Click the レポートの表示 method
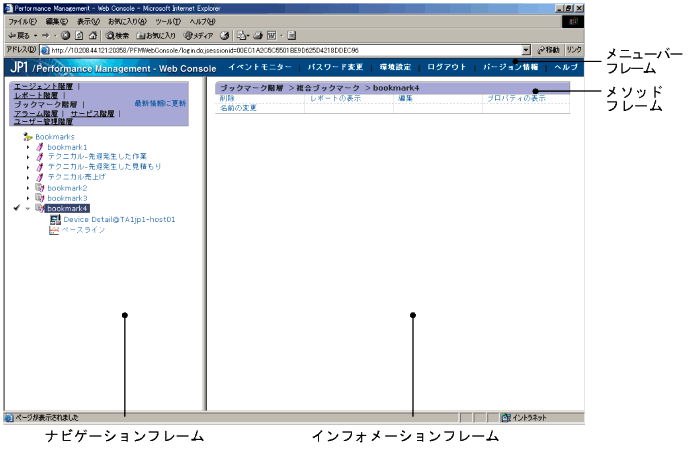This screenshot has width=688, height=452. [x=336, y=98]
